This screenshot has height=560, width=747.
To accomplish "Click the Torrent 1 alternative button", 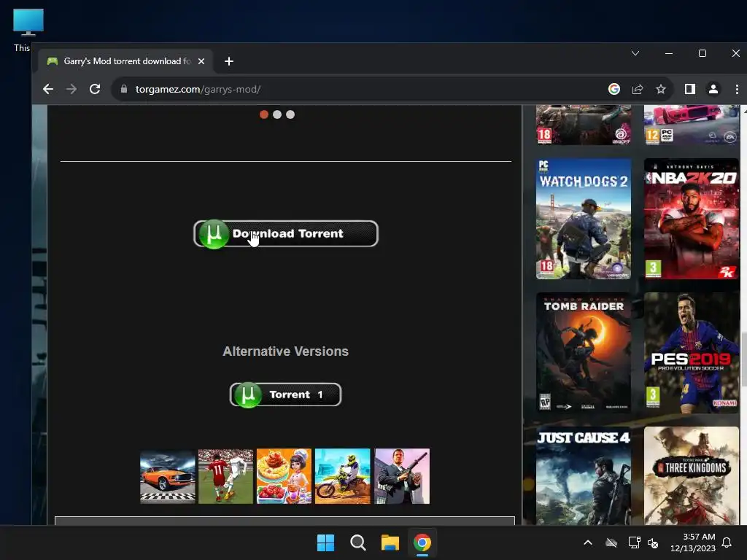I will 285,394.
